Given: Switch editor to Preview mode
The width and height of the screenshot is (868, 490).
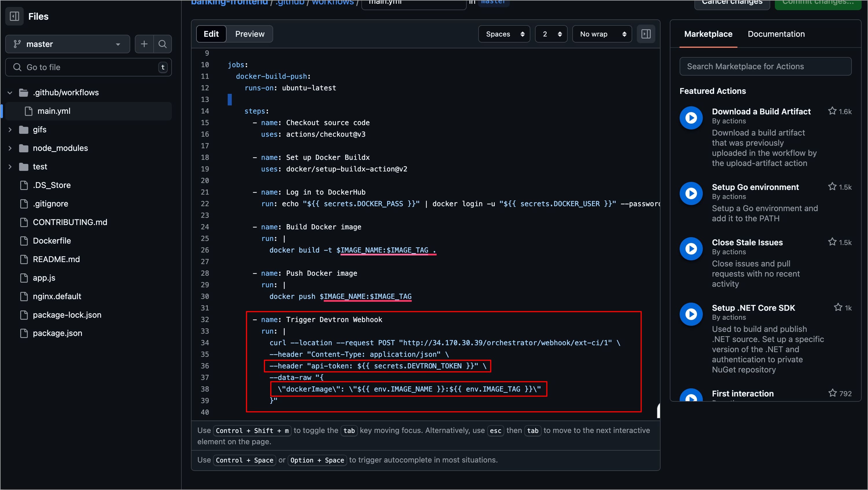Looking at the screenshot, I should click(x=249, y=34).
